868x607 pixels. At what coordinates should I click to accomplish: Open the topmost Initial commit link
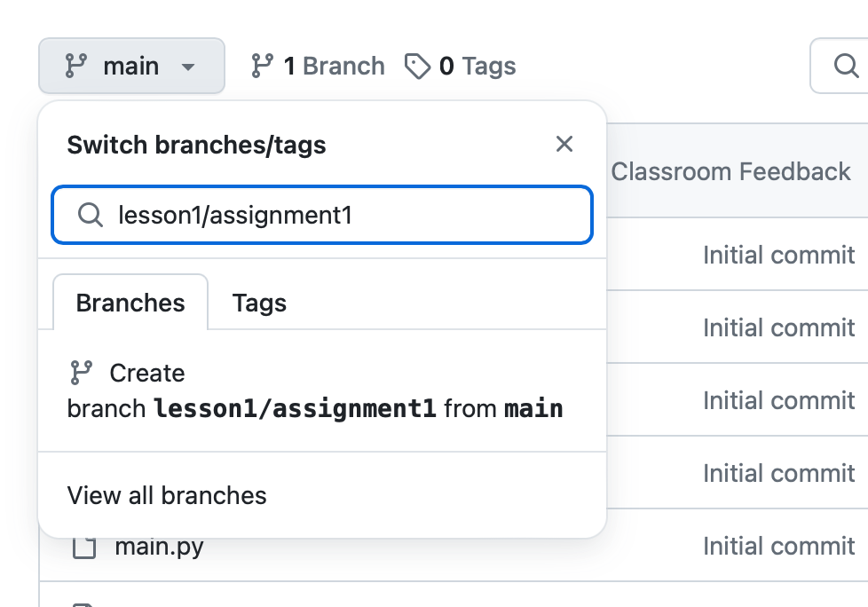(x=778, y=256)
